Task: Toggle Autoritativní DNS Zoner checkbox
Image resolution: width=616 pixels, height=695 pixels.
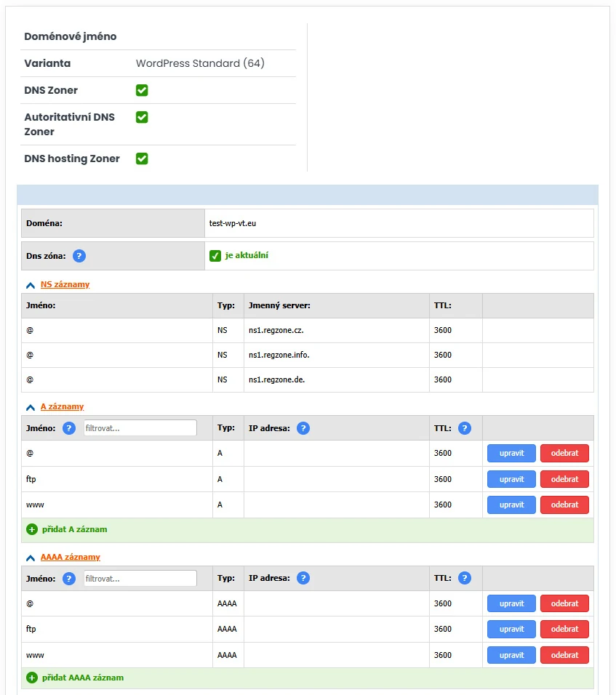Action: pyautogui.click(x=142, y=117)
